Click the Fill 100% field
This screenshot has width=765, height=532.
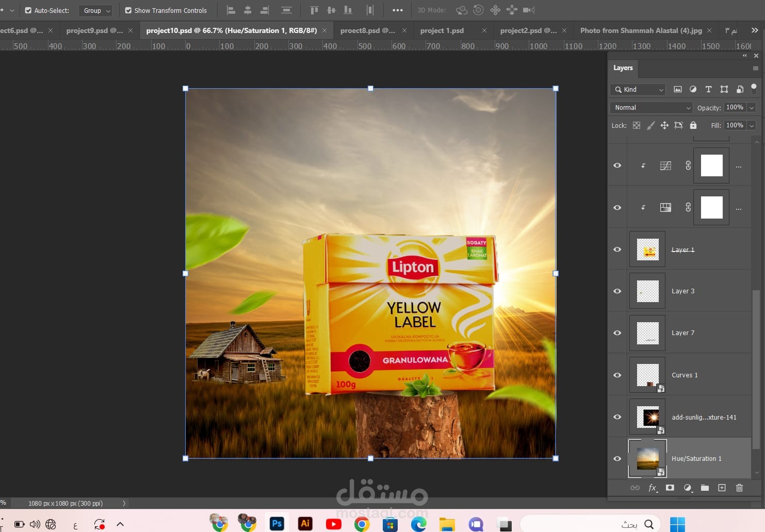pos(735,125)
